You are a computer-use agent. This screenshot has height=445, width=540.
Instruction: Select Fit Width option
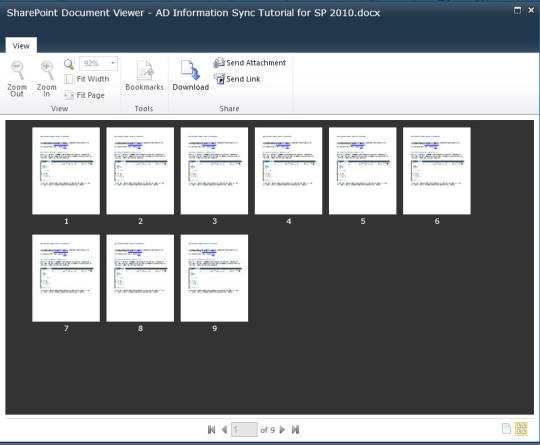[87, 79]
